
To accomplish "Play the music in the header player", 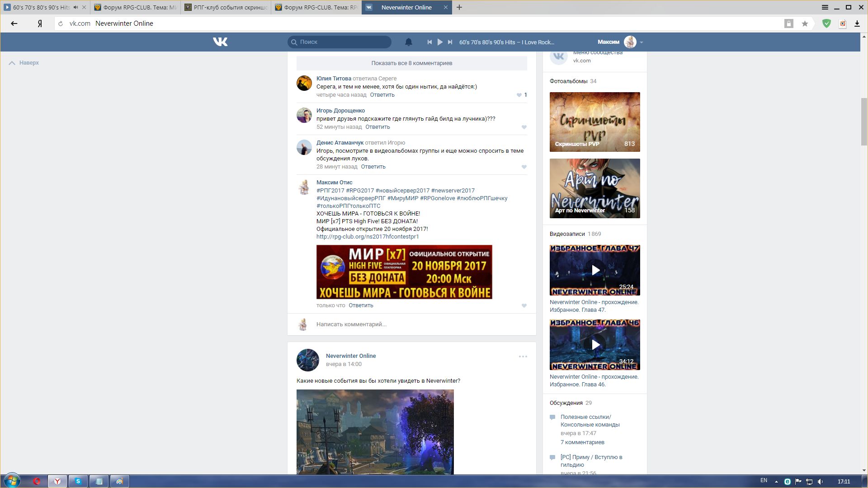I will tap(440, 42).
